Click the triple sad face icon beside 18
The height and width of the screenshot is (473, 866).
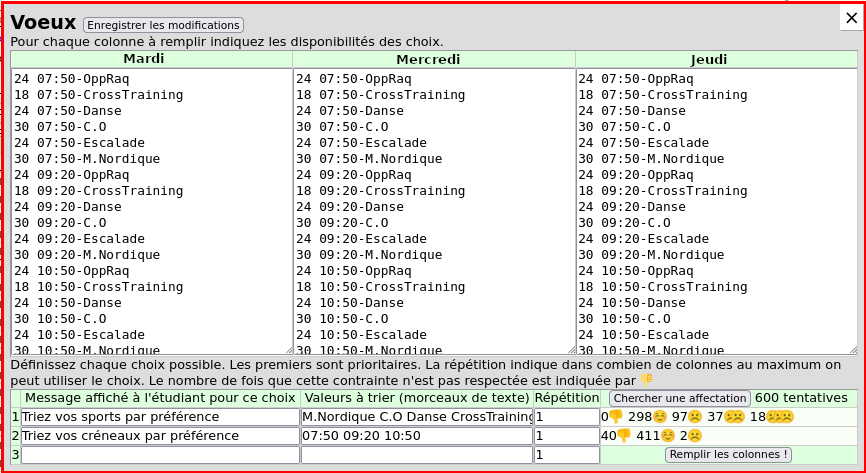point(780,417)
